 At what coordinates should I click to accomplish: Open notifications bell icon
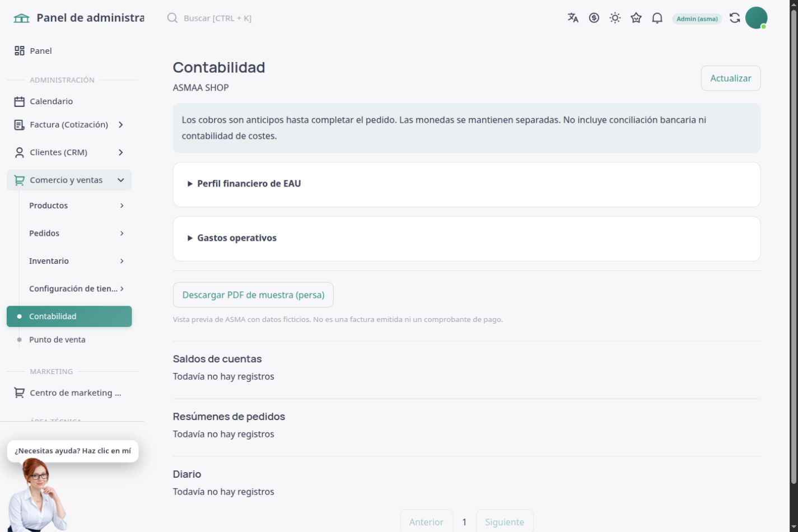tap(657, 18)
